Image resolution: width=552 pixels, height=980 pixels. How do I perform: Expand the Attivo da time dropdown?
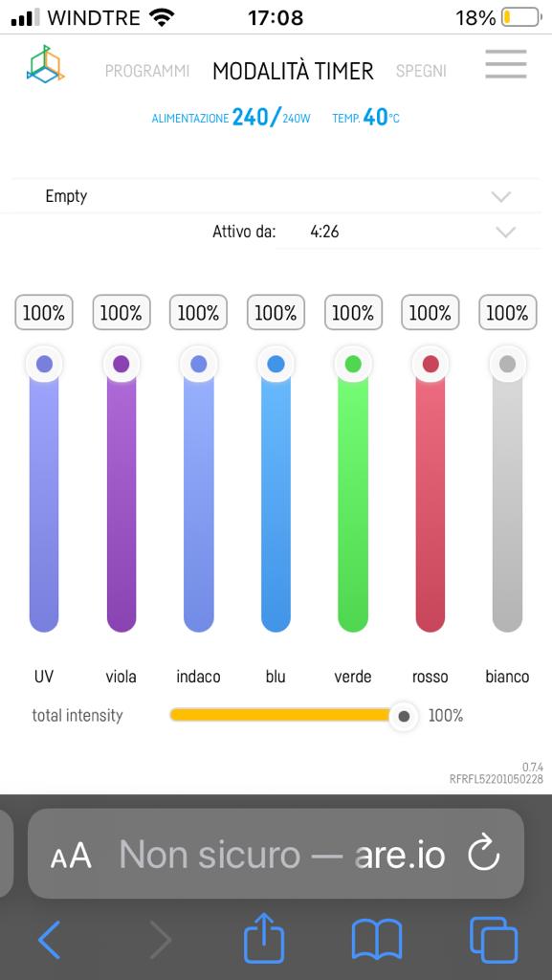408,232
